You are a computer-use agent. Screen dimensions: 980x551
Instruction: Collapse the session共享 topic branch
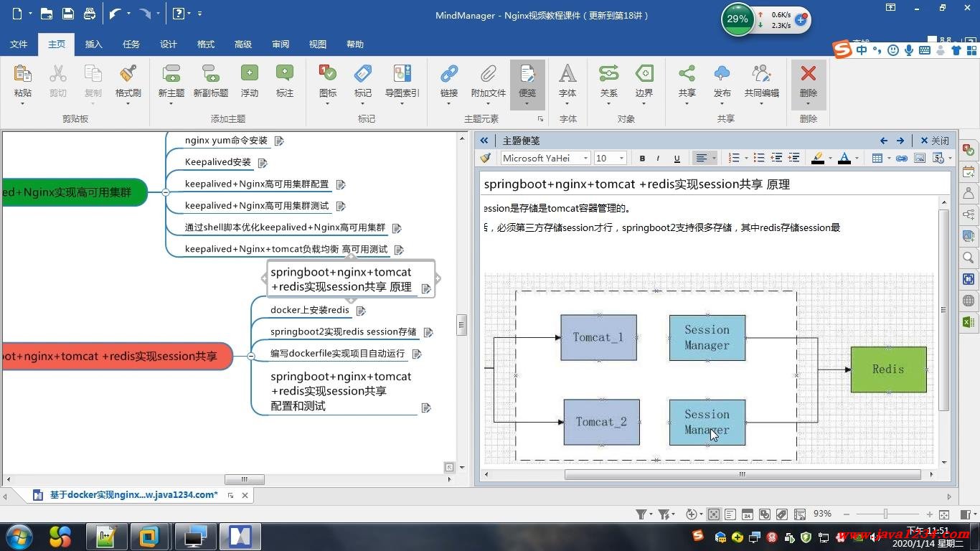[x=251, y=356]
